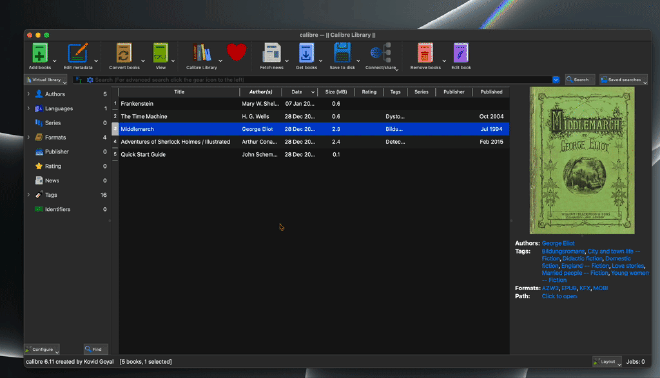Click the Remove books icon
This screenshot has width=660, height=378.
tap(425, 53)
